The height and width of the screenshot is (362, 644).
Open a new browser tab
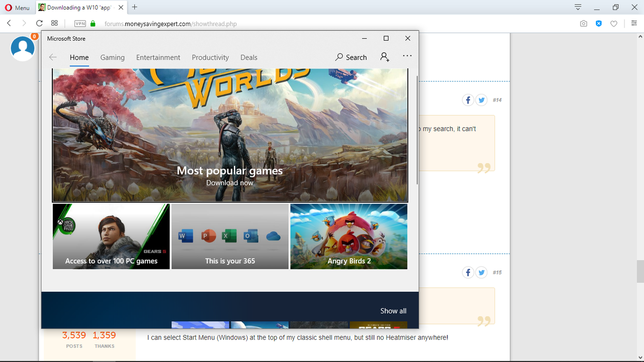coord(134,7)
